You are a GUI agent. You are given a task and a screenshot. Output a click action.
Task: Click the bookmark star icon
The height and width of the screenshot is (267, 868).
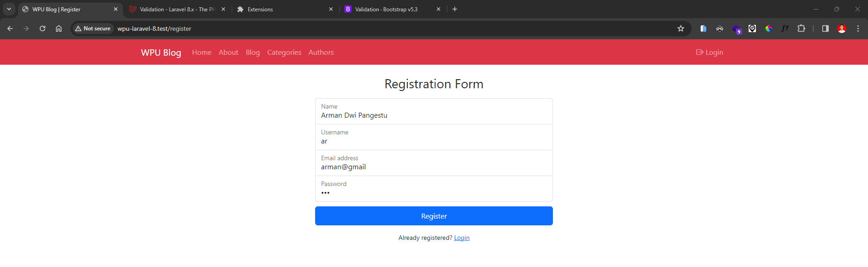(680, 29)
